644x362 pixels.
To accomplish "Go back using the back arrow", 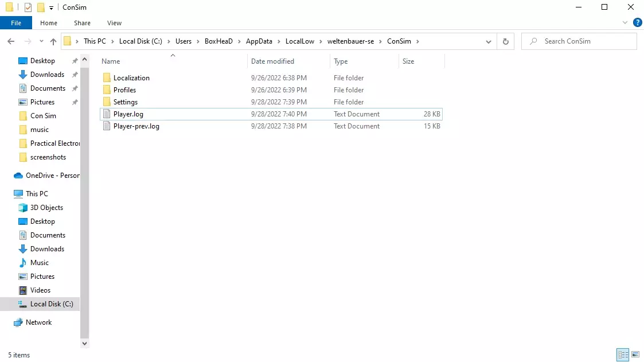I will 11,41.
